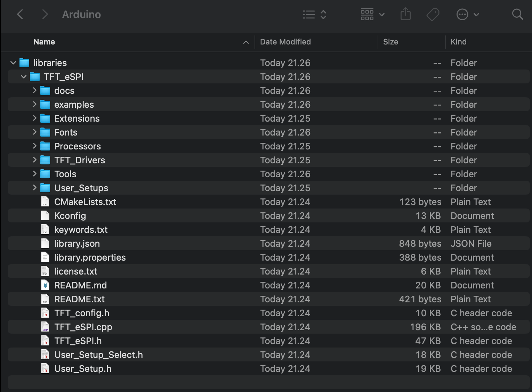
Task: Select the Fonts folder icon
Action: tap(45, 132)
